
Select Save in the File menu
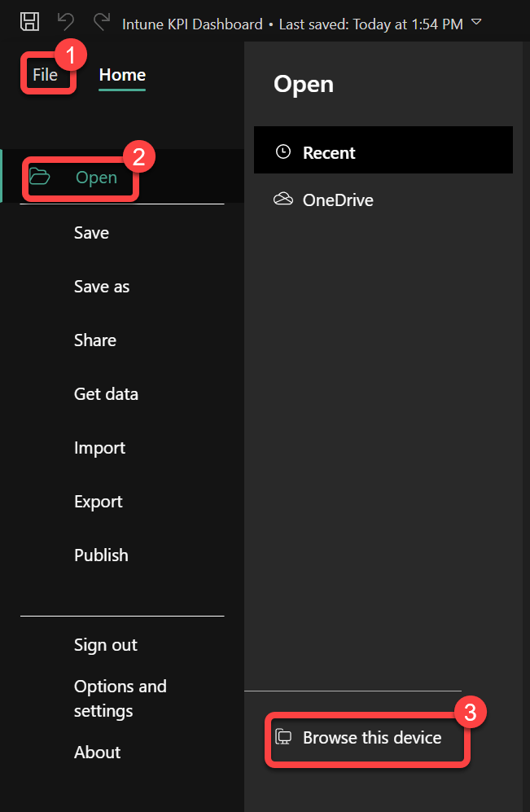[x=91, y=233]
